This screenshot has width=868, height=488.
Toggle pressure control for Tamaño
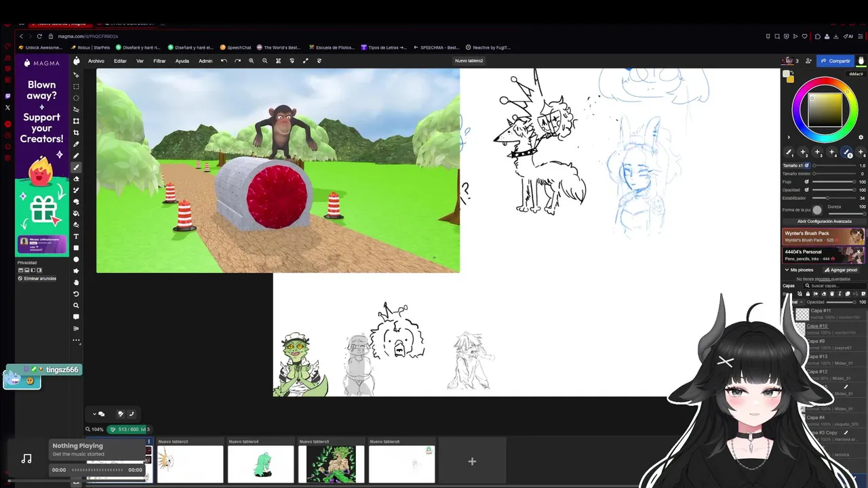coord(807,165)
